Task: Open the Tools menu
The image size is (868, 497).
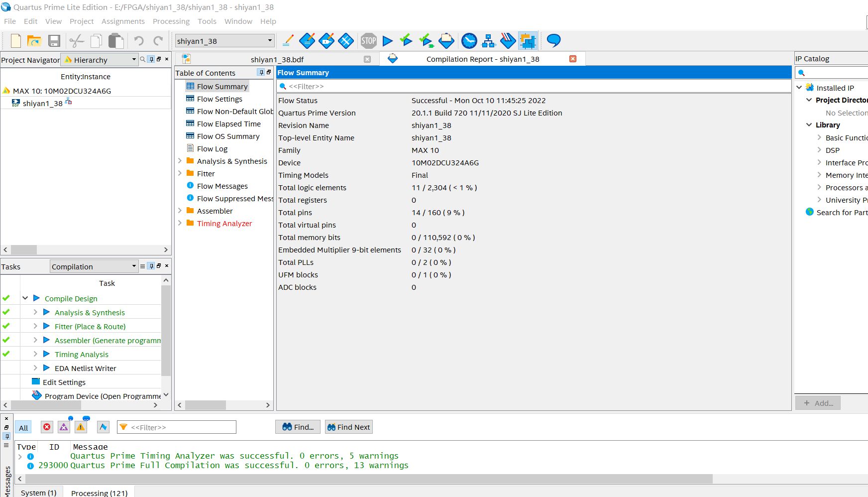Action: [x=207, y=21]
